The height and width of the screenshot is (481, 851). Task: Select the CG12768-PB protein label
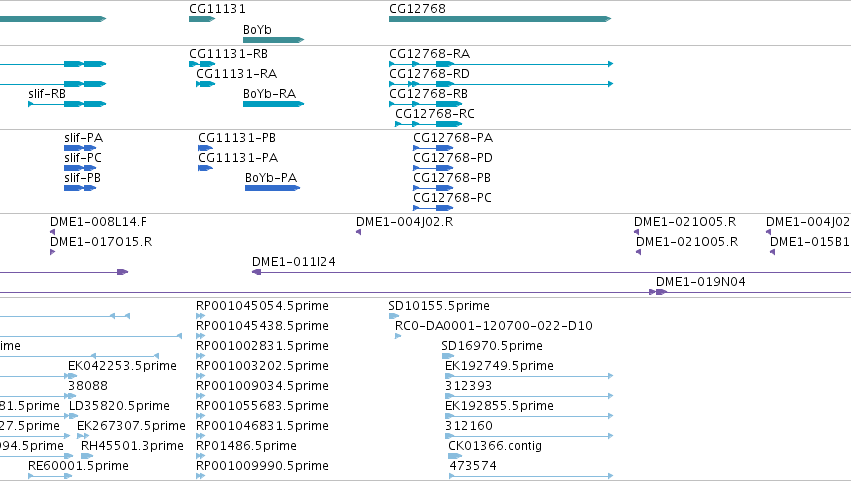click(452, 178)
